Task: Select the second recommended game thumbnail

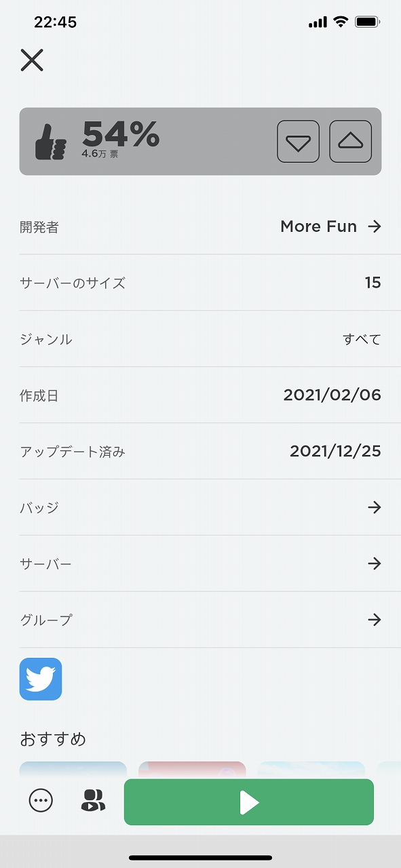Action: click(x=192, y=770)
